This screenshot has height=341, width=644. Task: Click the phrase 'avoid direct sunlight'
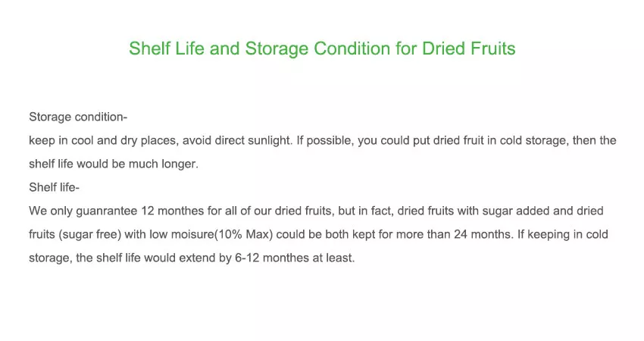tap(236, 140)
